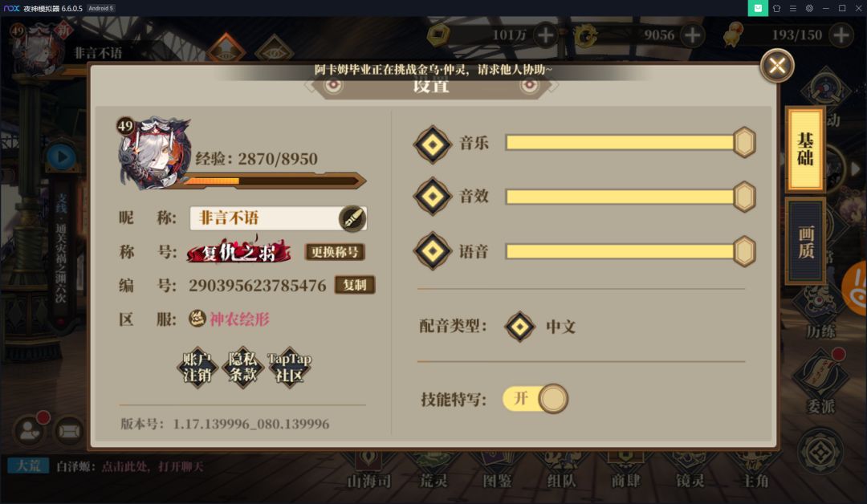Click the plus next to 101万 coins
This screenshot has width=867, height=504.
point(545,35)
